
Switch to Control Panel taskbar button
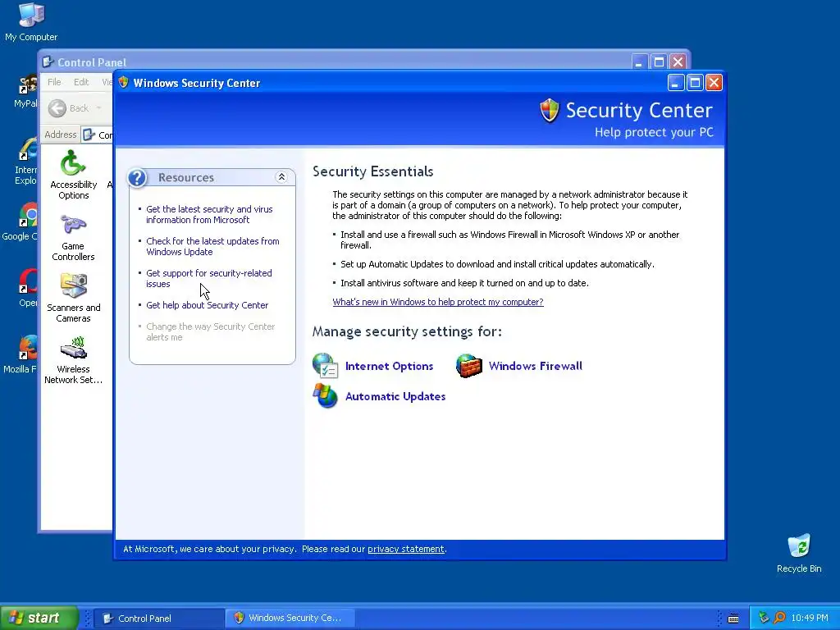[158, 619]
